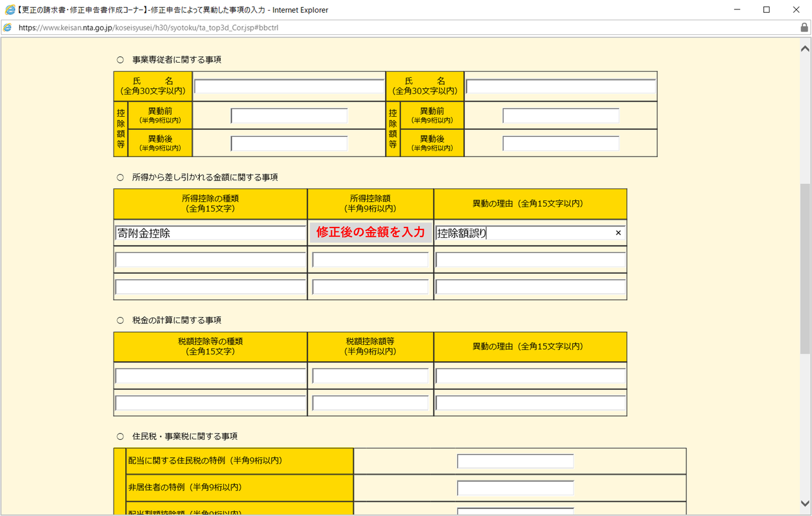Click the field containing 寄附金控除

[x=211, y=233]
